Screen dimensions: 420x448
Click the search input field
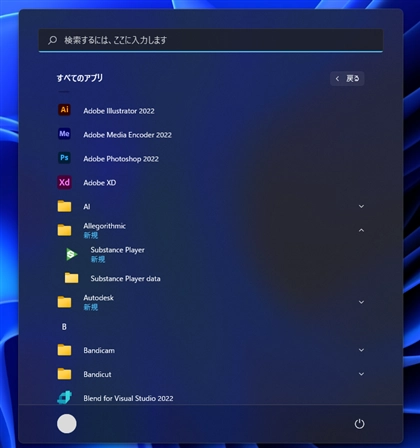(x=211, y=40)
